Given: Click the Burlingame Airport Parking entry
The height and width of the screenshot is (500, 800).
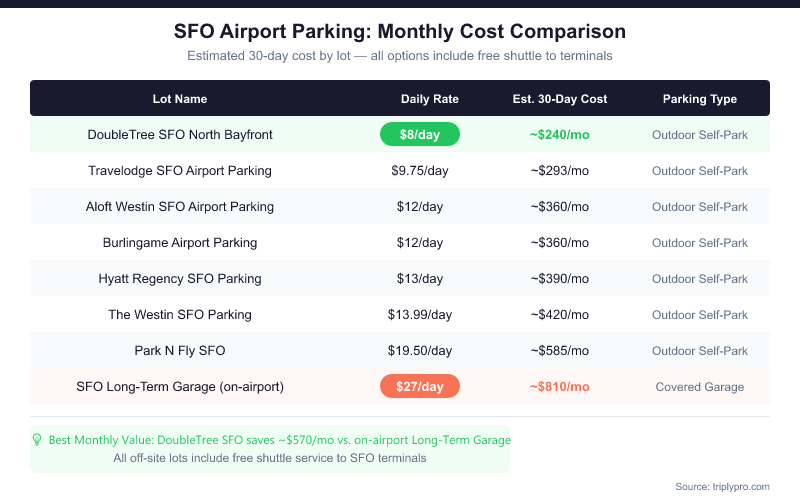Looking at the screenshot, I should (x=180, y=242).
